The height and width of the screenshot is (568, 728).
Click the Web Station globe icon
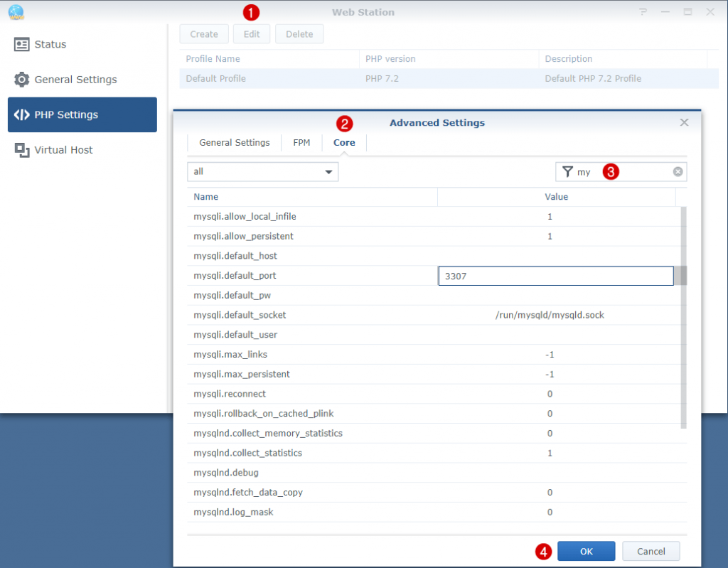[x=16, y=12]
